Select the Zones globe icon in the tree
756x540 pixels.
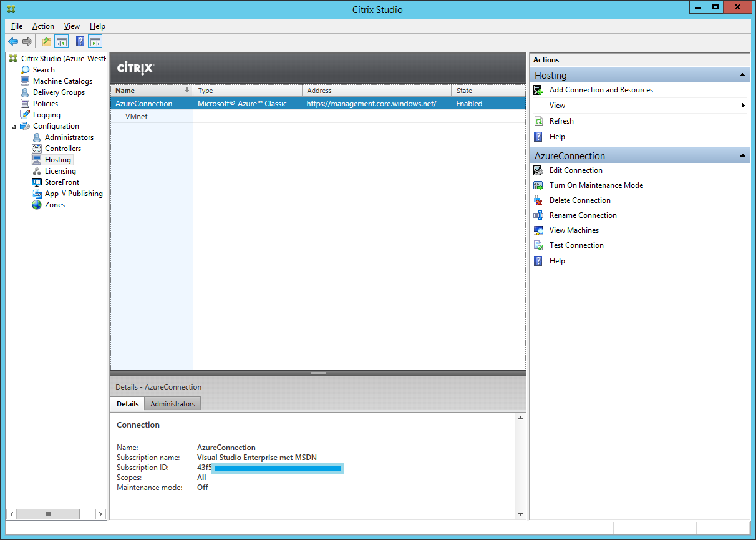click(37, 205)
